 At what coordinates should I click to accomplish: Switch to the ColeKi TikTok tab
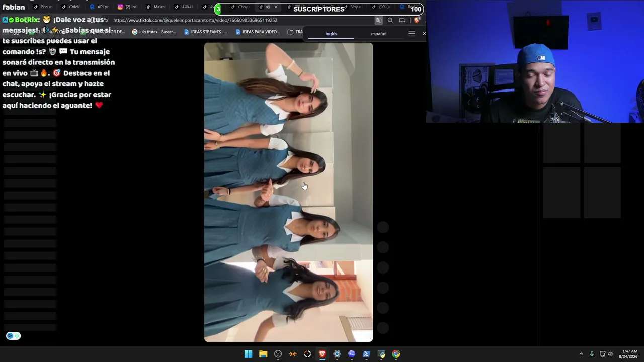pyautogui.click(x=71, y=7)
